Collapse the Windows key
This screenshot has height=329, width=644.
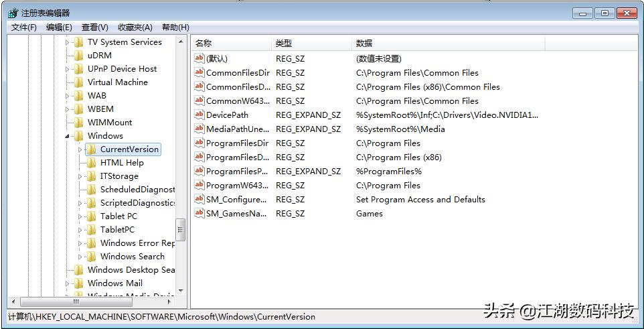coord(68,136)
